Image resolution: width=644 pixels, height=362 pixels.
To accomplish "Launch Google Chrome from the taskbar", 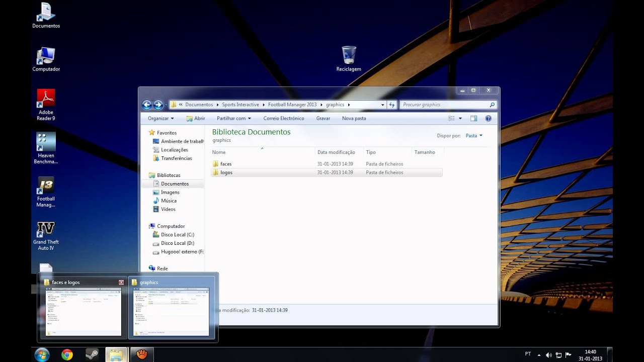I will 67,354.
